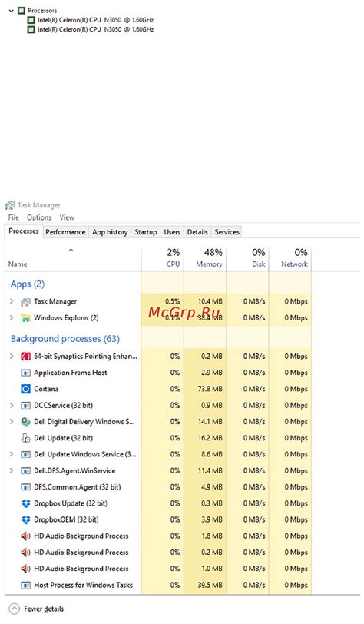Image resolution: width=364 pixels, height=624 pixels.
Task: Select the Application Frame Host name
Action: [x=71, y=373]
